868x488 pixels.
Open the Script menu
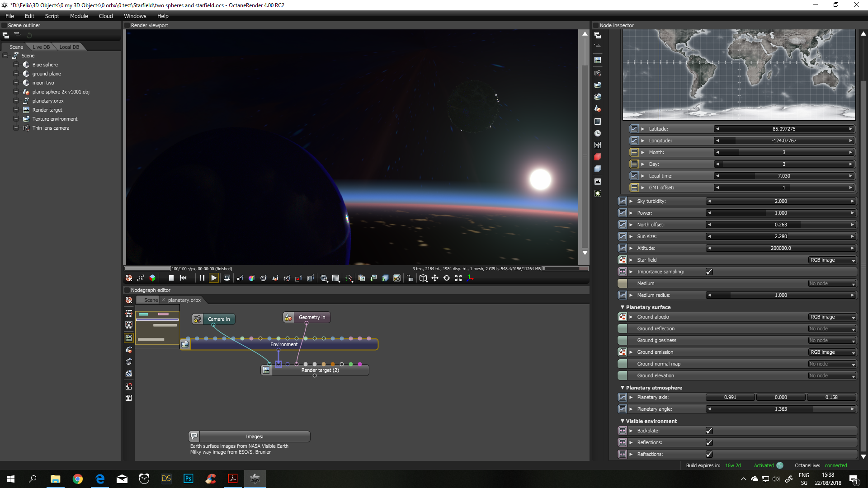point(52,16)
